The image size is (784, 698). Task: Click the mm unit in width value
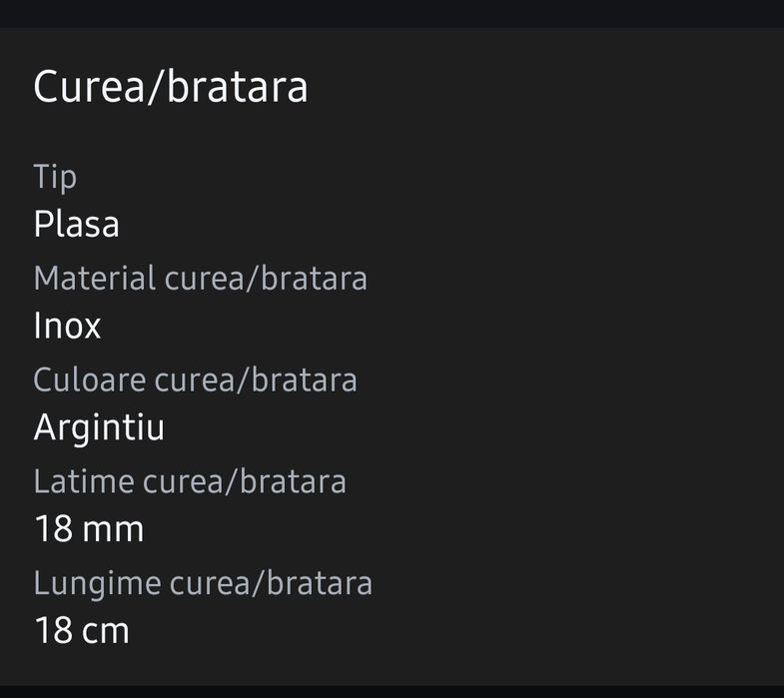[x=115, y=528]
